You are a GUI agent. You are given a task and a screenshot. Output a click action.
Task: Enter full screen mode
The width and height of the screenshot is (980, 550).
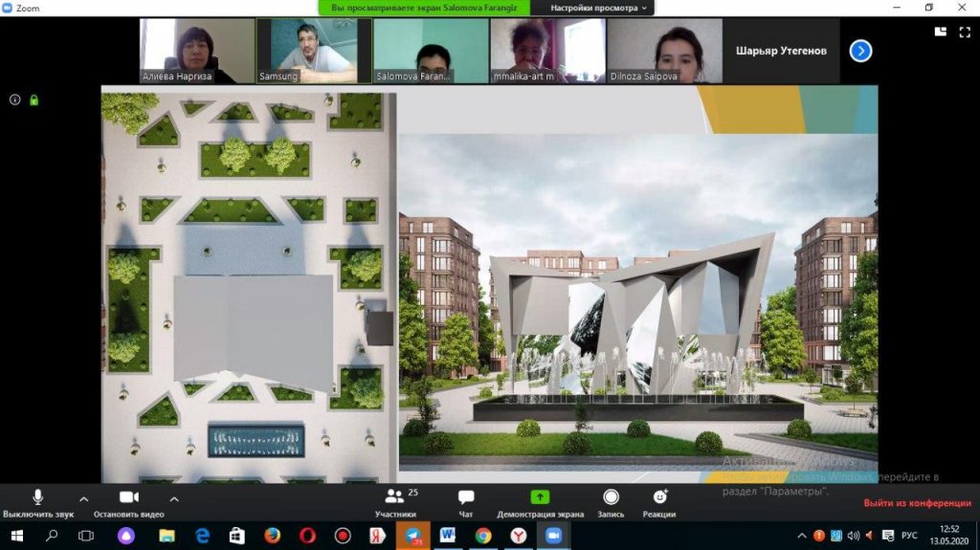coord(963,31)
